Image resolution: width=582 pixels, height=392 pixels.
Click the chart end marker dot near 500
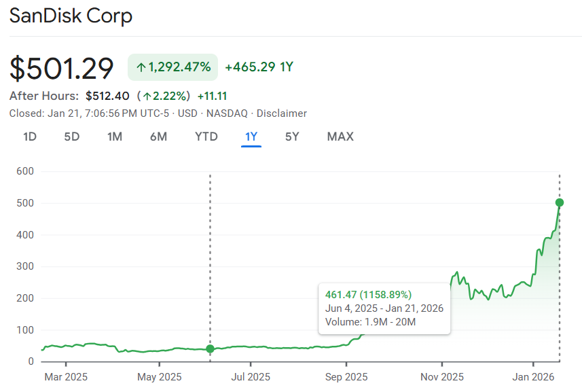[x=560, y=202]
